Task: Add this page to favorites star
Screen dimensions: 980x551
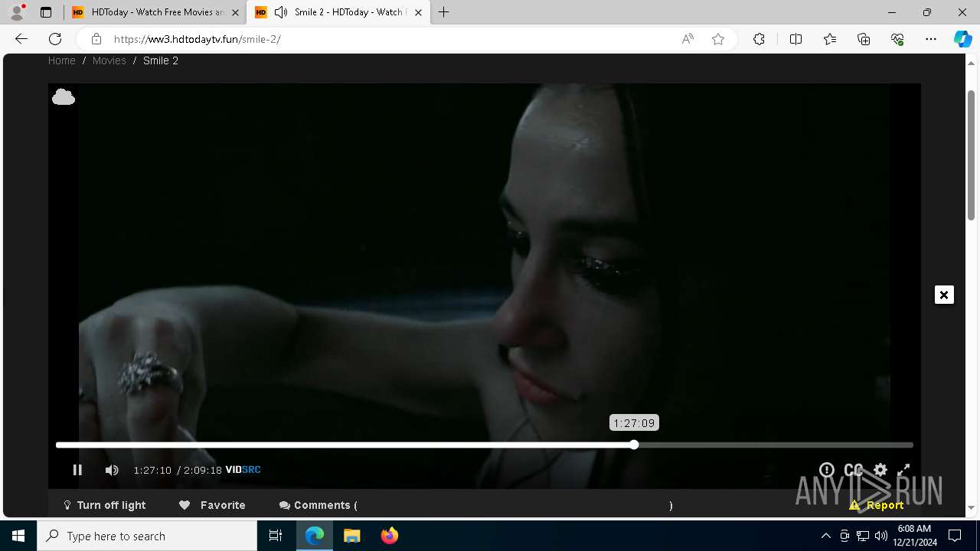Action: (718, 39)
